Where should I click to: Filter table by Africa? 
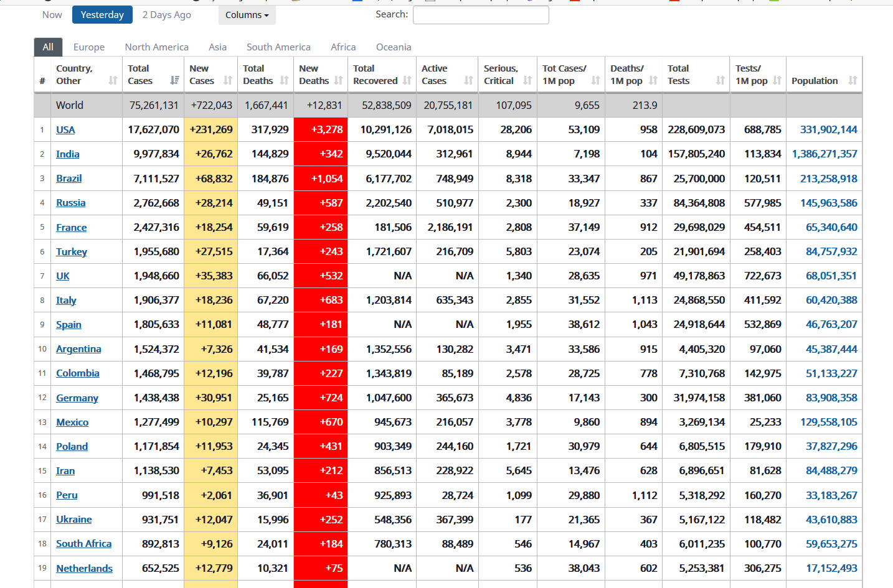point(343,47)
